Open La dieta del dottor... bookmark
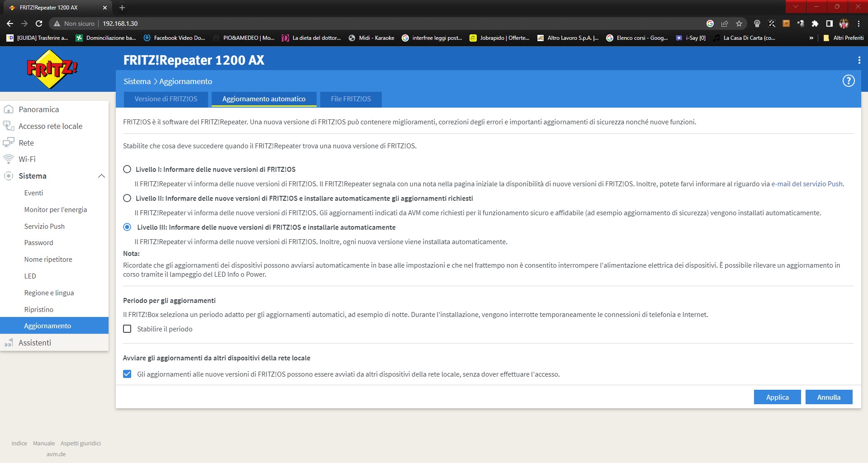 (311, 38)
